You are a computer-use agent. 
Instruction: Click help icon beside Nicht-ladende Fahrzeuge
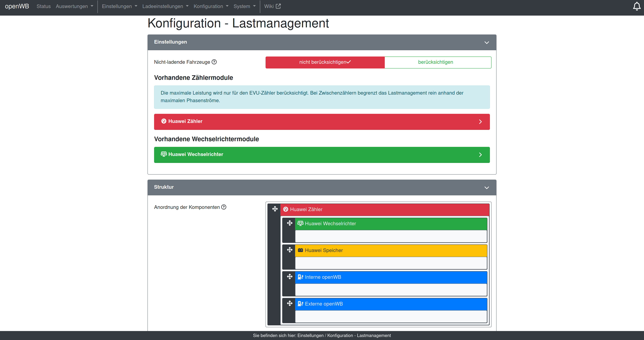point(214,62)
